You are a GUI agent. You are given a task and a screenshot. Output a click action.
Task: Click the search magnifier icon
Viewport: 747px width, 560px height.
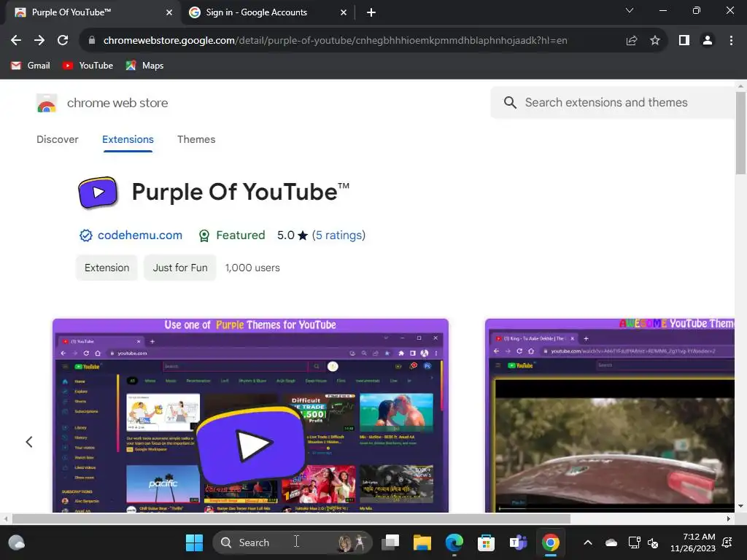click(x=510, y=102)
